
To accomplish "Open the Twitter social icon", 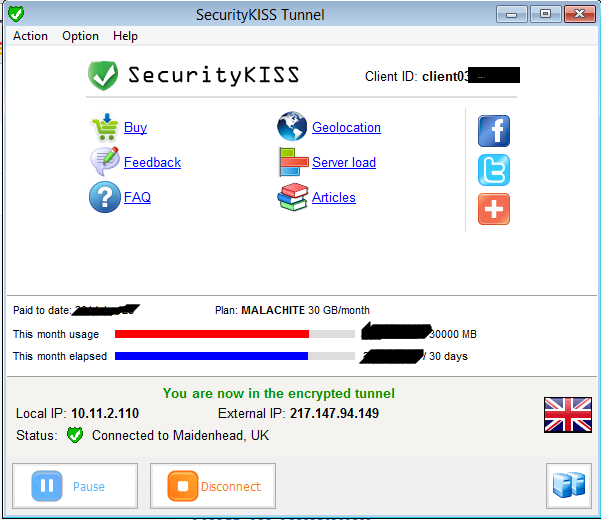I will pyautogui.click(x=494, y=170).
